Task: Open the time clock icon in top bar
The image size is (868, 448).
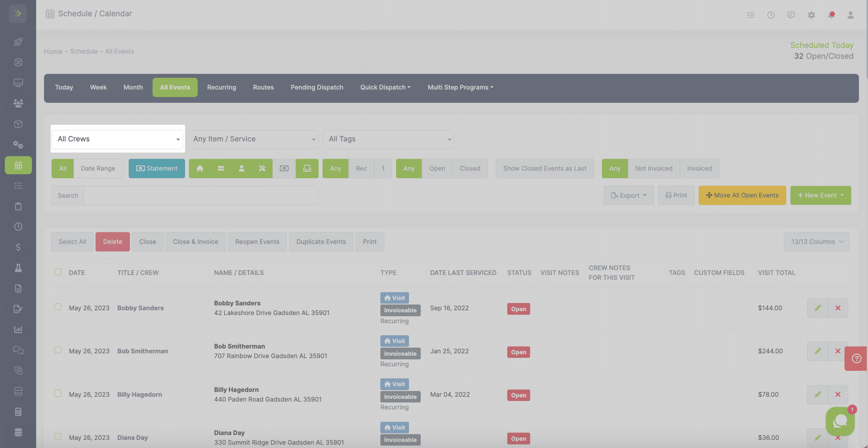Action: point(771,15)
